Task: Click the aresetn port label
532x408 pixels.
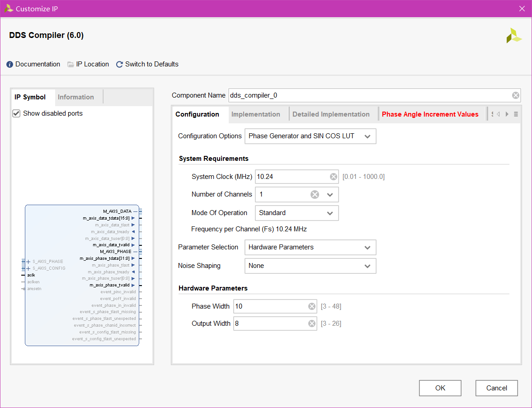Action: (34, 289)
